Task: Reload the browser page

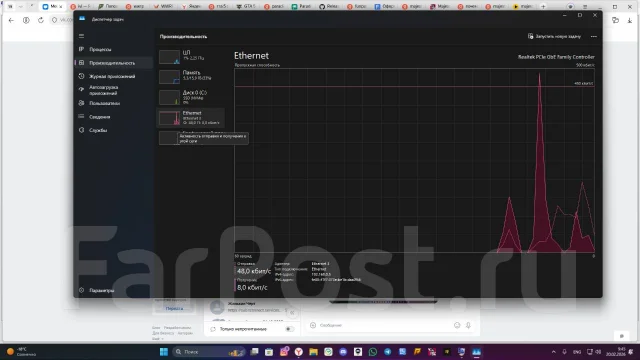Action: (41, 20)
